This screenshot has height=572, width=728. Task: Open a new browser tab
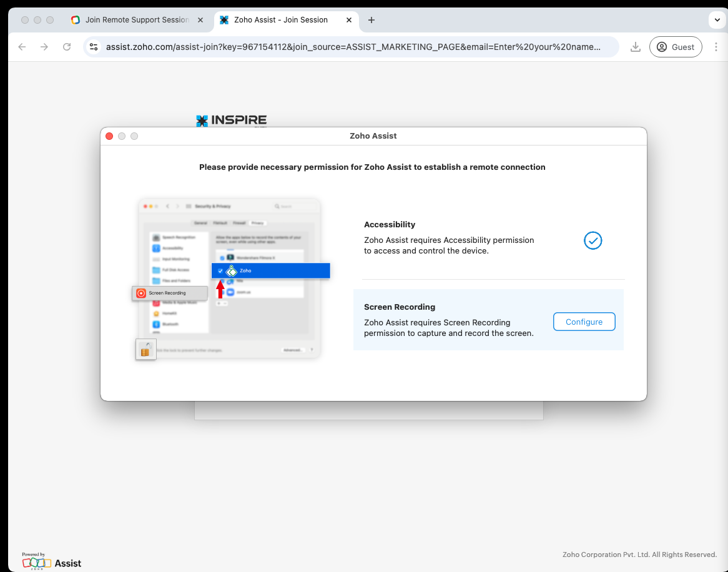coord(371,20)
